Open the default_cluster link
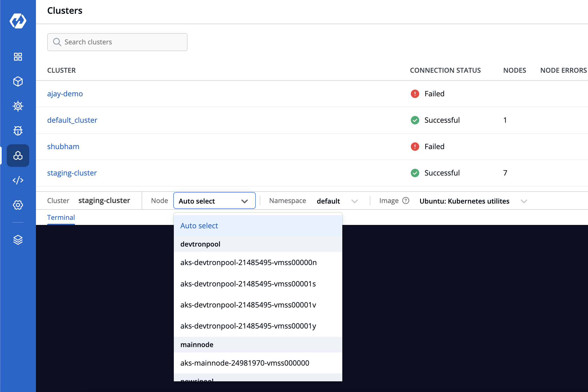The image size is (588, 392). (x=72, y=120)
